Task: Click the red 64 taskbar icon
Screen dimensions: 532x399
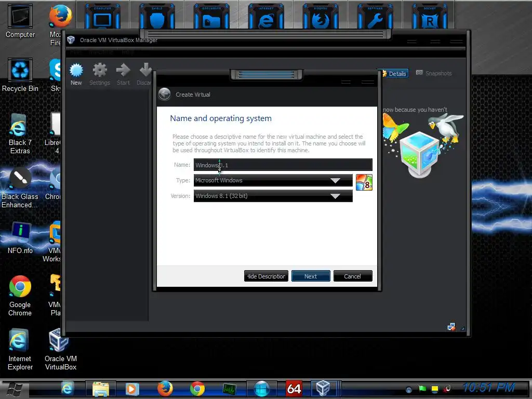Action: pos(294,389)
